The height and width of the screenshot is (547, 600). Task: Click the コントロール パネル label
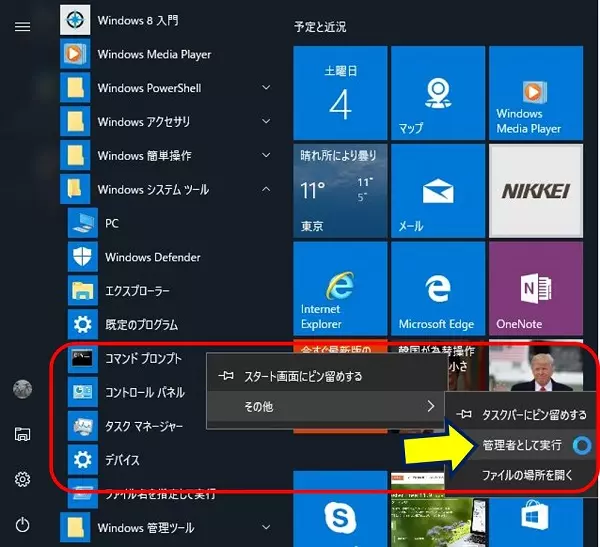point(145,392)
